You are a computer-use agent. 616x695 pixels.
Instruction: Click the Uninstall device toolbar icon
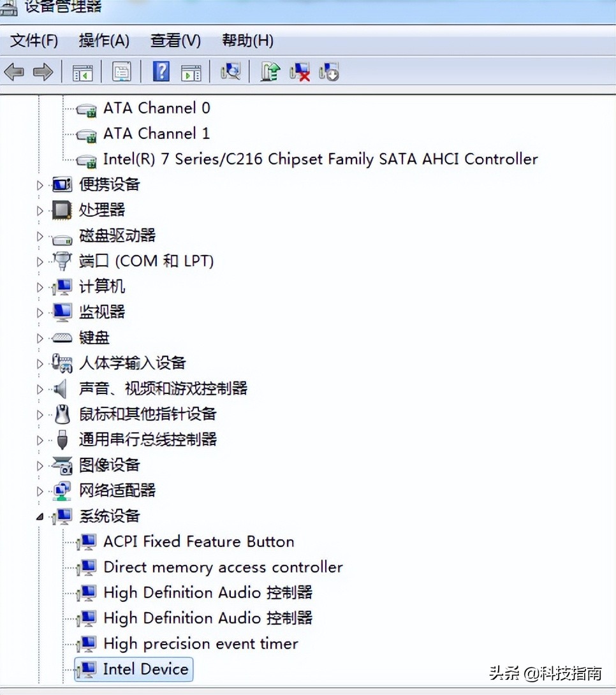click(x=299, y=71)
